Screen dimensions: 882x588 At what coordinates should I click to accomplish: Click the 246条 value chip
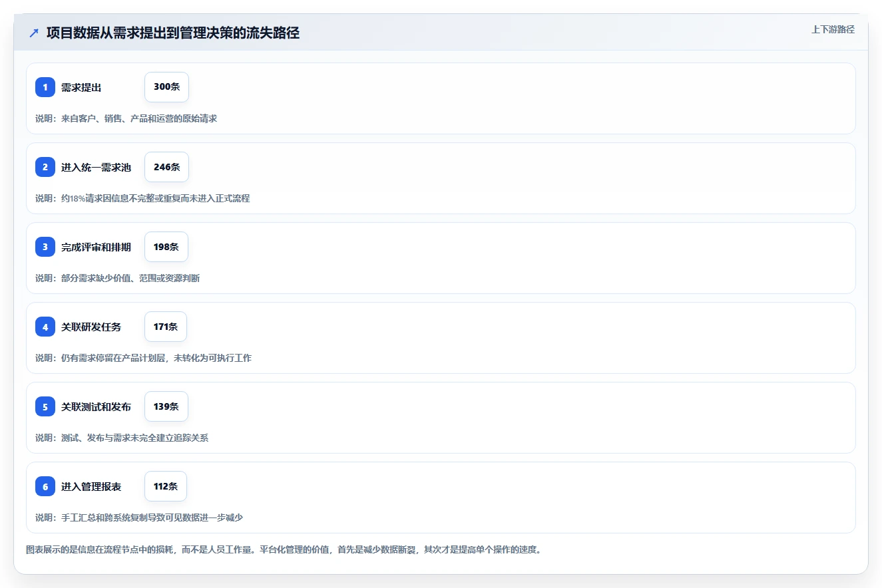166,167
